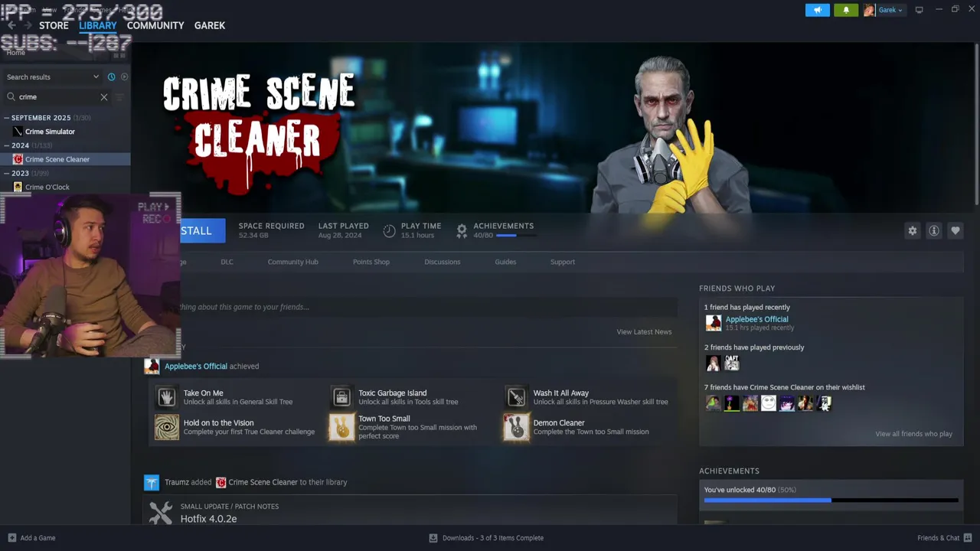This screenshot has width=980, height=551.
Task: Click the page vertical scrollbar
Action: coord(976,122)
